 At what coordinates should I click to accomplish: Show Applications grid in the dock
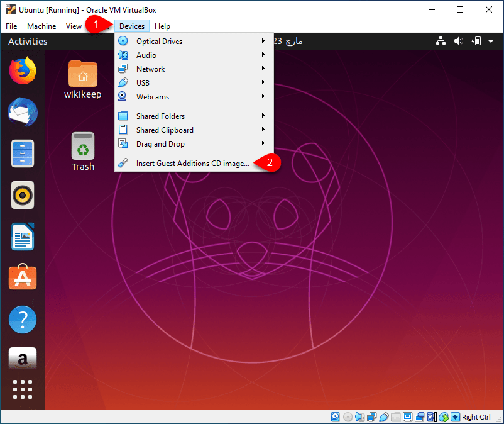coord(23,389)
